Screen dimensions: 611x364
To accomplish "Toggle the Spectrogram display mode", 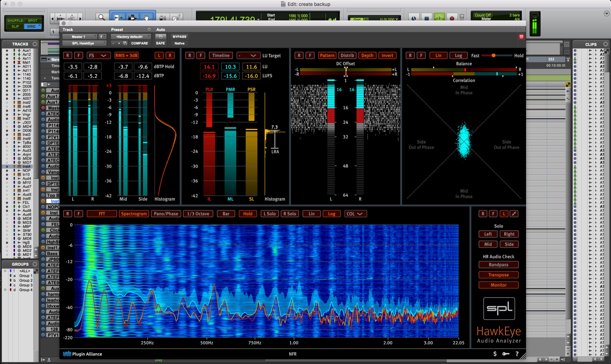I will 134,214.
